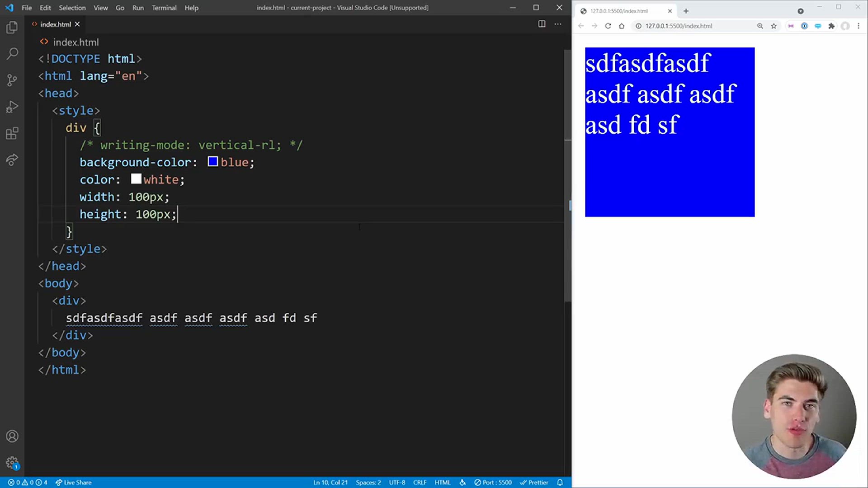Select the index.html editor tab
The image size is (868, 488).
click(x=56, y=24)
